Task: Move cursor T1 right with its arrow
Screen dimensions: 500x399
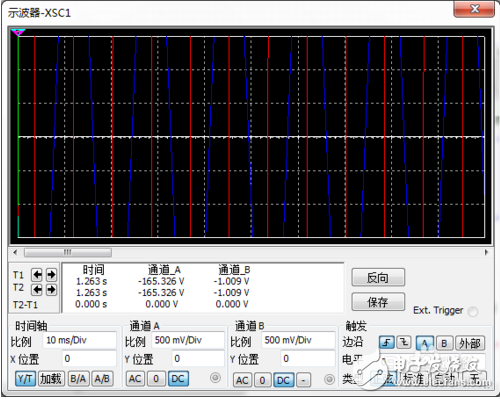Action: coord(51,275)
